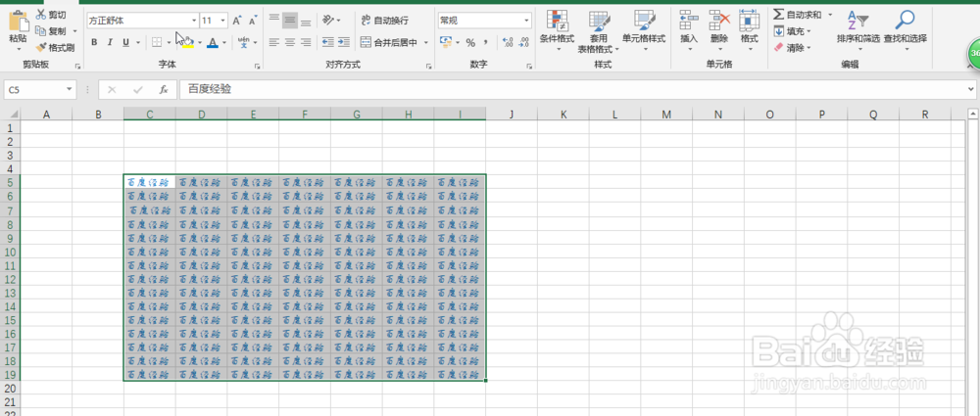Apply comma thousands separator style
The image size is (980, 416).
pos(486,42)
